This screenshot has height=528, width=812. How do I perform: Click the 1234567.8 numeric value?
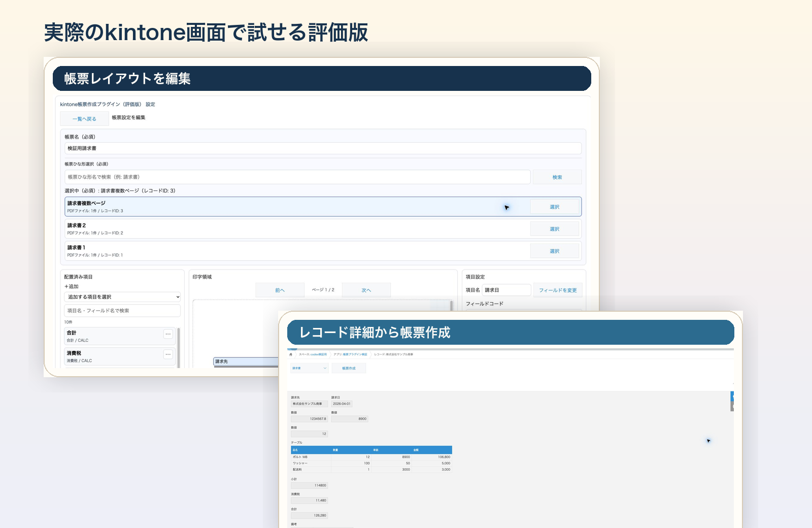coord(309,419)
